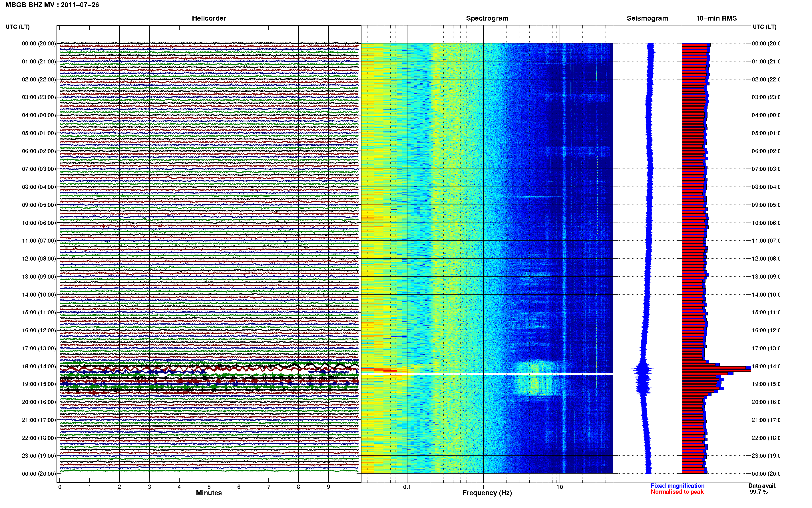Click left time label '04:00 (00:00)'
Screen dimensions: 812x508
39,115
